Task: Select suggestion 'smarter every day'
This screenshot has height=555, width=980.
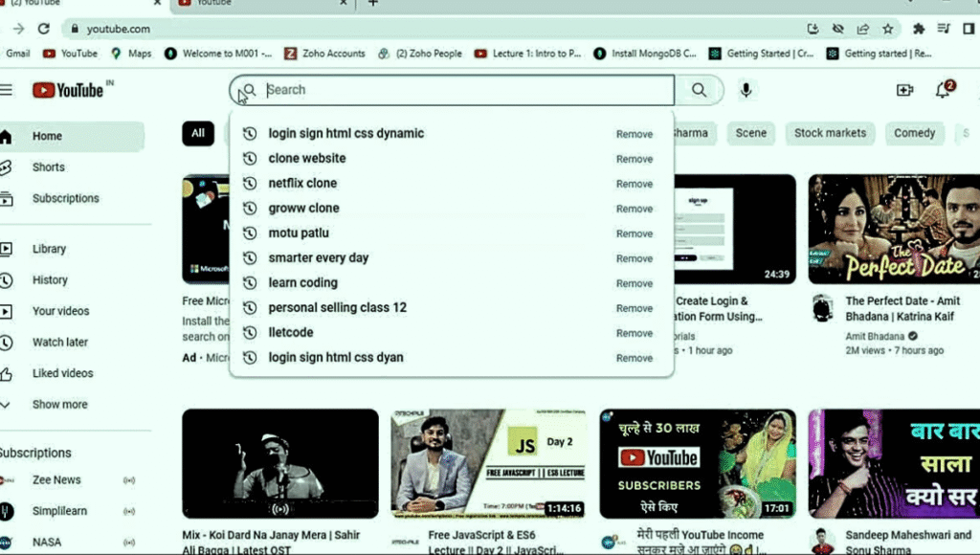Action: pyautogui.click(x=318, y=258)
